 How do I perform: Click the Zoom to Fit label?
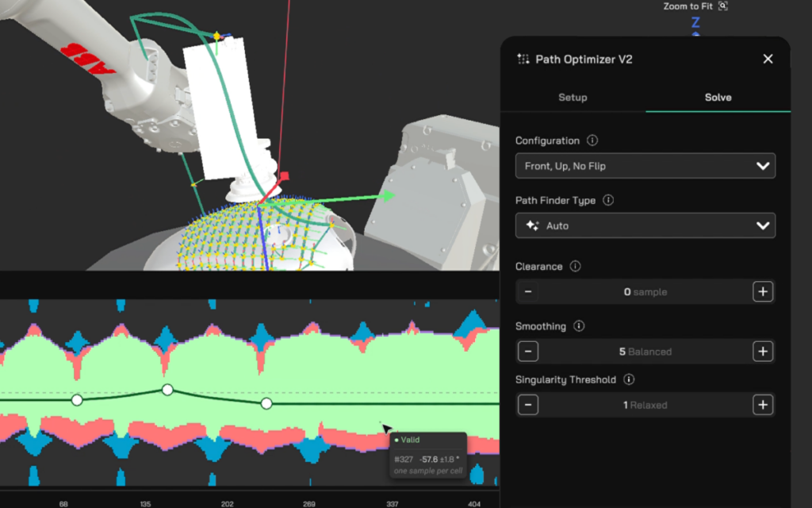[688, 6]
